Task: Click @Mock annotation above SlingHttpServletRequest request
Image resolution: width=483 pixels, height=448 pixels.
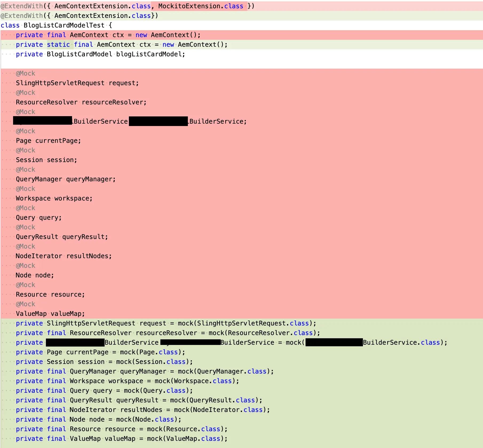Action: click(25, 73)
